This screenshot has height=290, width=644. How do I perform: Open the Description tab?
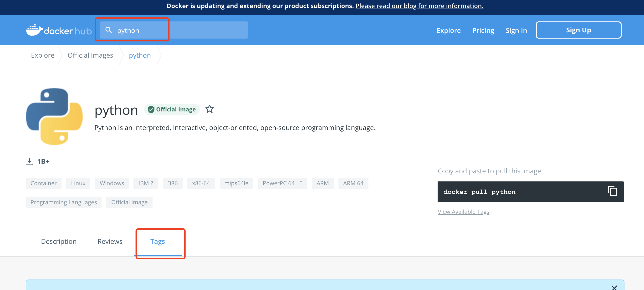(58, 241)
